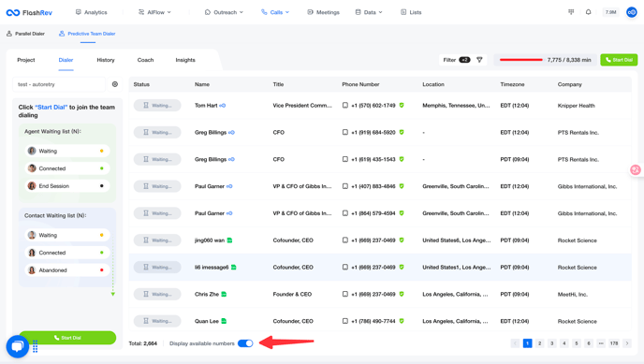Screen dimensions: 644x364
Task: Expand the Data dropdown
Action: pyautogui.click(x=369, y=12)
